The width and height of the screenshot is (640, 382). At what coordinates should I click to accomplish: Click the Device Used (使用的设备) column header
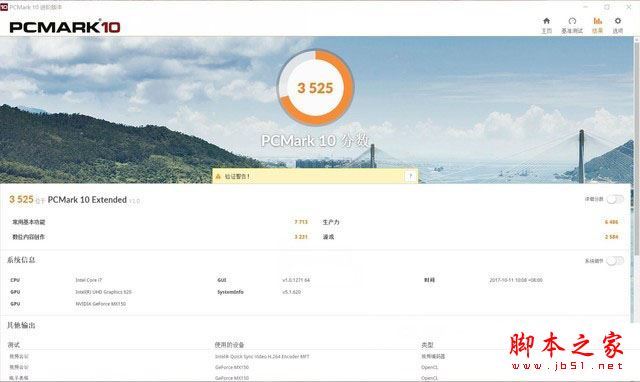click(229, 345)
